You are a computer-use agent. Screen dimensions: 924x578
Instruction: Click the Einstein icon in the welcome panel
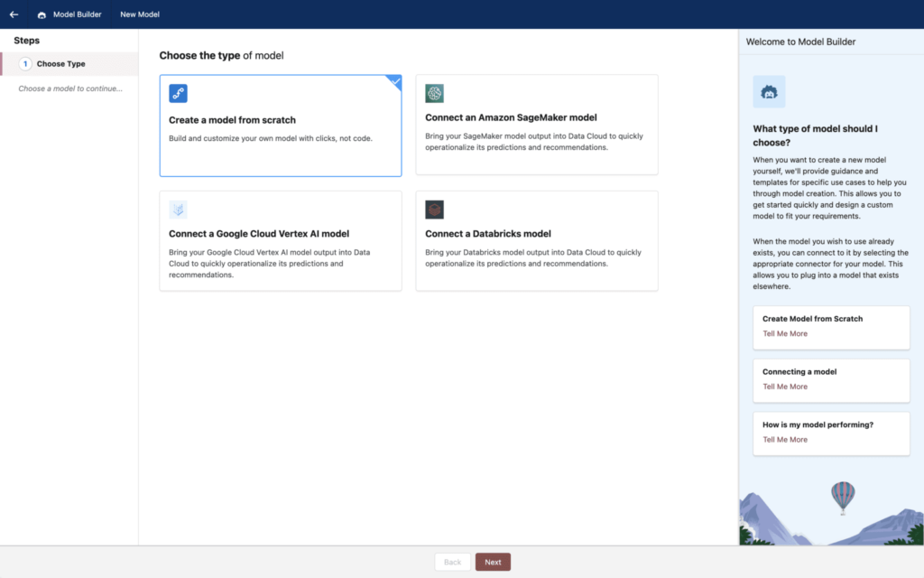tap(769, 91)
